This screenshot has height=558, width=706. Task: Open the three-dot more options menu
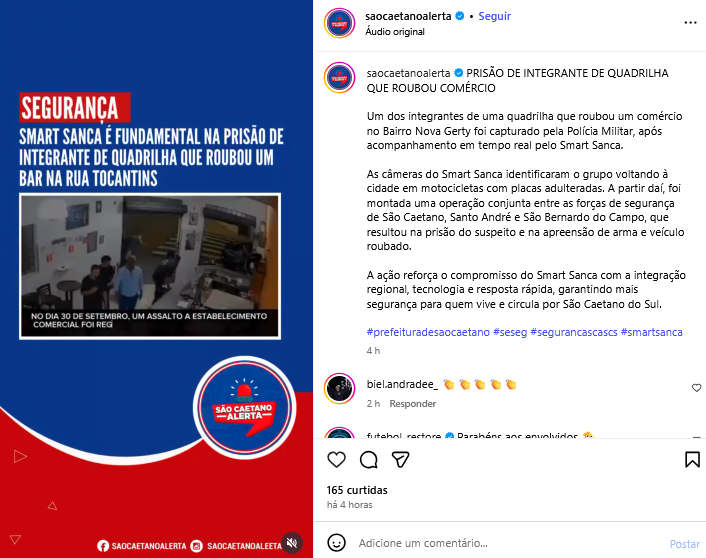pos(690,23)
